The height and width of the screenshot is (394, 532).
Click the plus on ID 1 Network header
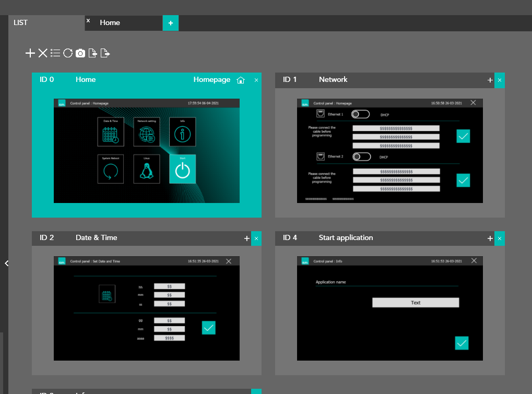[x=490, y=80]
